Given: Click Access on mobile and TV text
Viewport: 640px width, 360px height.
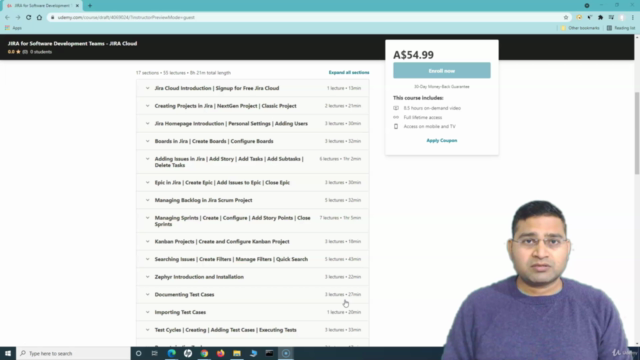Looking at the screenshot, I should coord(429,127).
